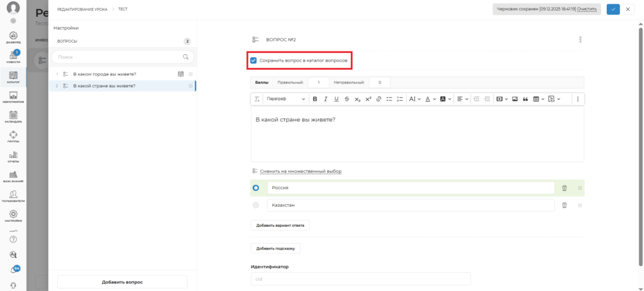Open the Параграф style dropdown
This screenshot has height=291, width=644.
tap(285, 99)
